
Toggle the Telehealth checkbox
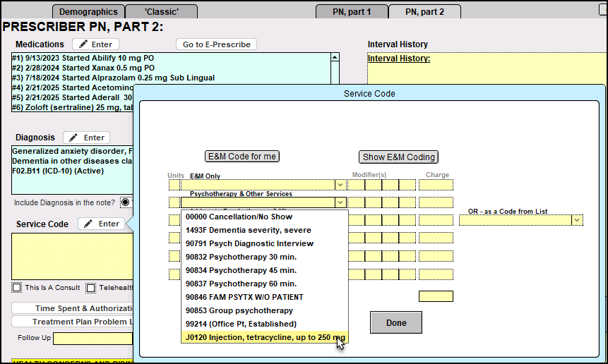[90, 288]
